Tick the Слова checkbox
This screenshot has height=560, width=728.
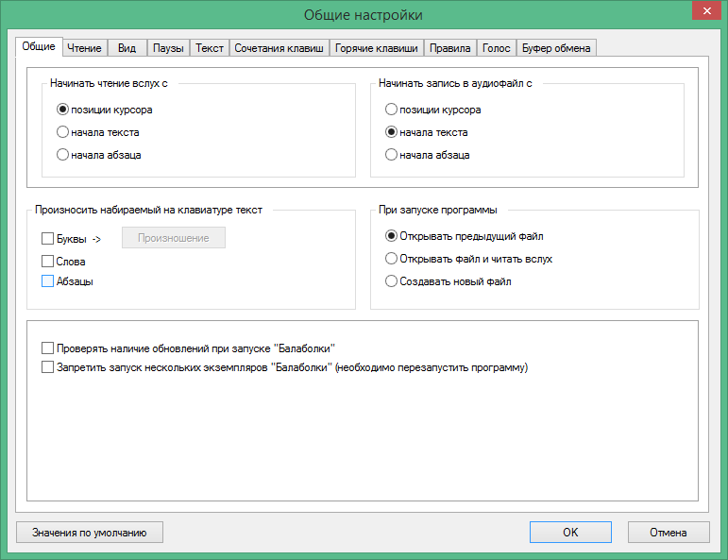tap(48, 261)
